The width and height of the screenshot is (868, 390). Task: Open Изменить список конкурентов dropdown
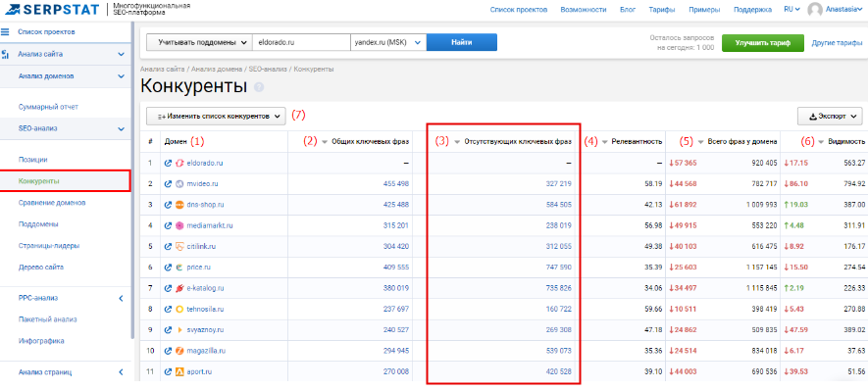pyautogui.click(x=216, y=117)
